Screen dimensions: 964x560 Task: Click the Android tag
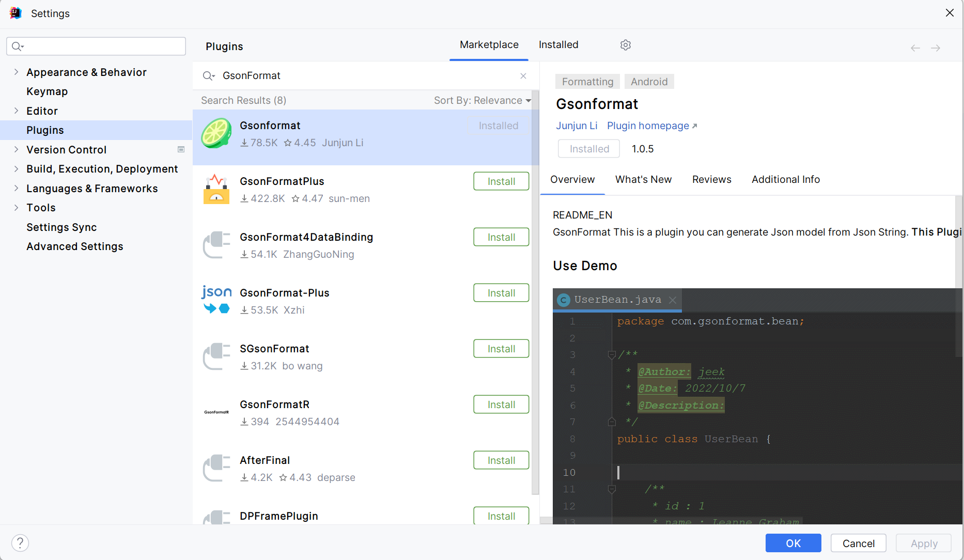(649, 82)
